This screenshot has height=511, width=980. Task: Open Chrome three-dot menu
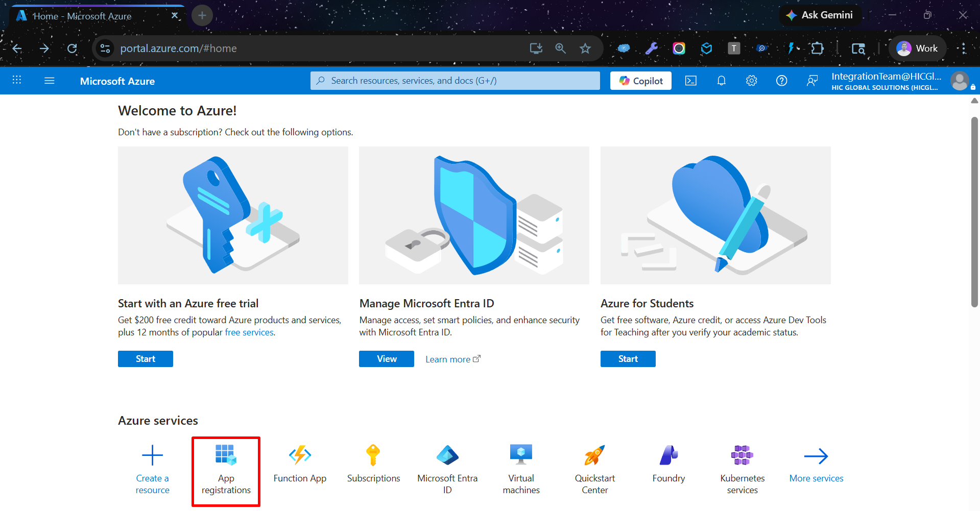point(964,48)
